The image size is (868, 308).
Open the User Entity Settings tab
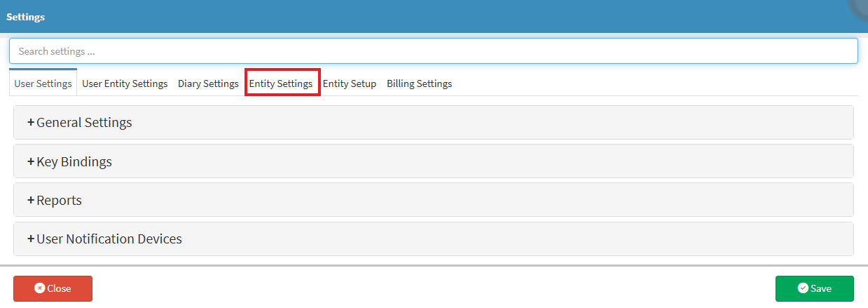click(x=125, y=83)
